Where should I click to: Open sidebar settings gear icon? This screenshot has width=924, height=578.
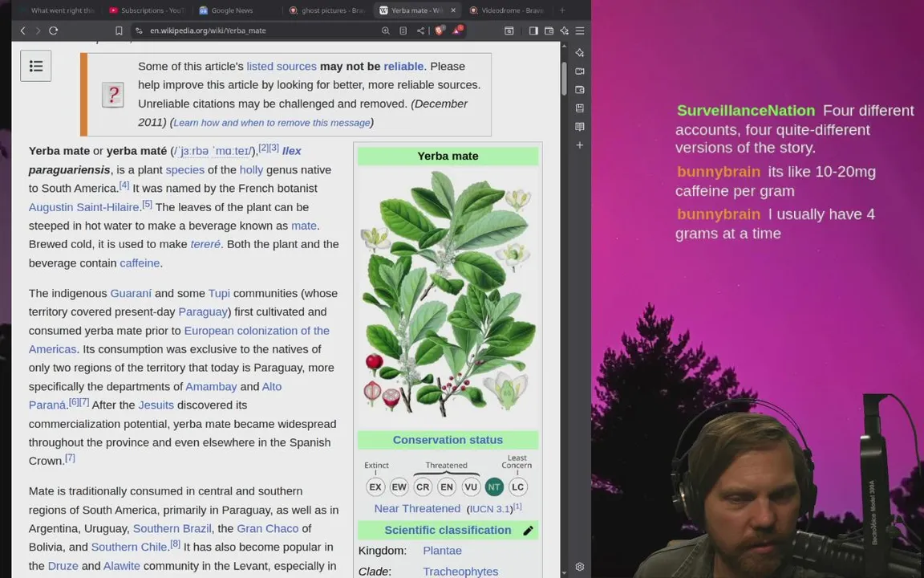coord(580,566)
